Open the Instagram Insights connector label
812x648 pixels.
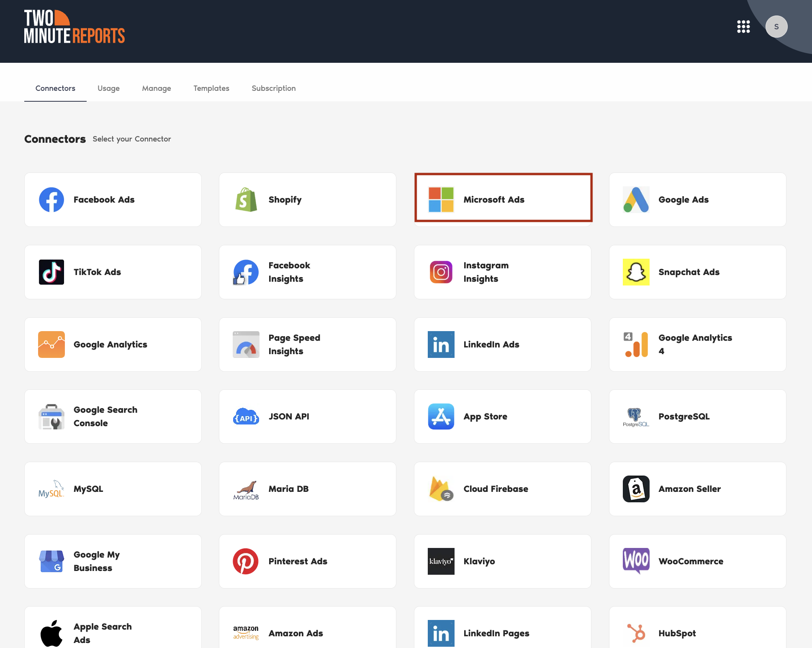click(486, 272)
